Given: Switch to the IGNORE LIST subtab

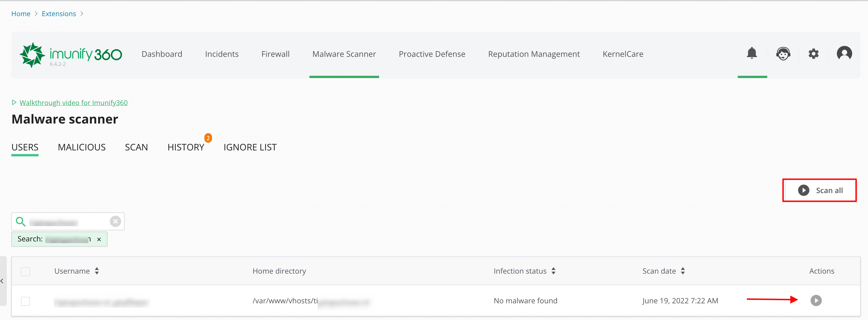Looking at the screenshot, I should [250, 147].
